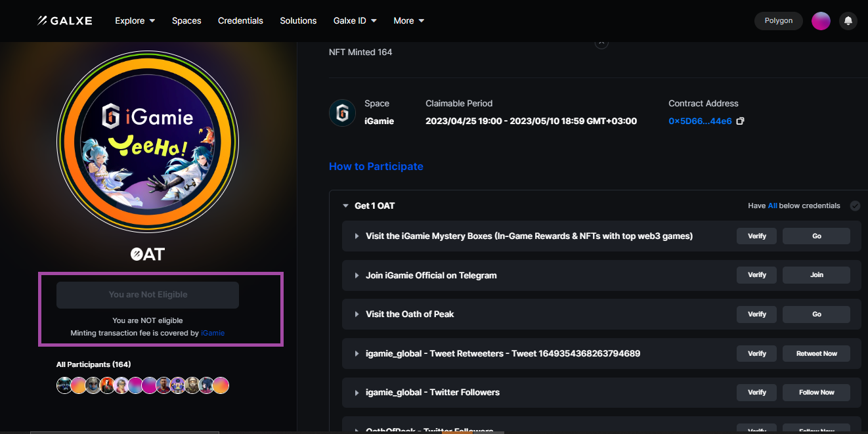Screen dimensions: 868x434
Task: Verify the Tweet Retweeters task
Action: click(756, 353)
